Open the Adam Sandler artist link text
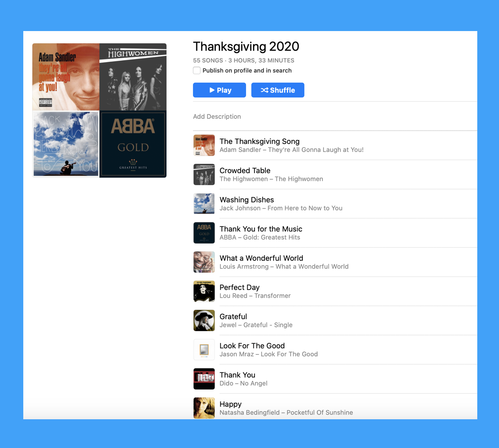The height and width of the screenshot is (448, 499). pyautogui.click(x=240, y=150)
